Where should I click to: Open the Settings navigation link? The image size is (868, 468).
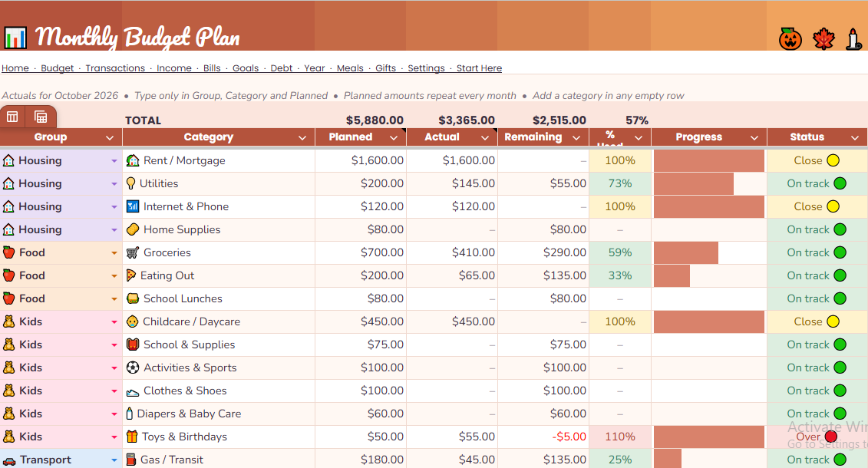[426, 68]
